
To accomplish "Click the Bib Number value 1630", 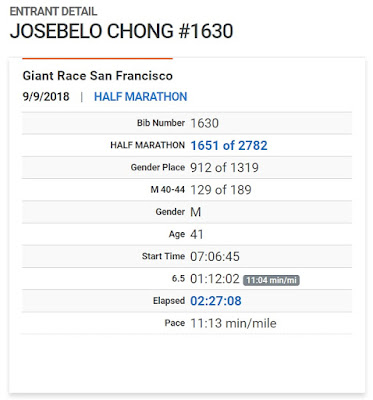I will [204, 123].
